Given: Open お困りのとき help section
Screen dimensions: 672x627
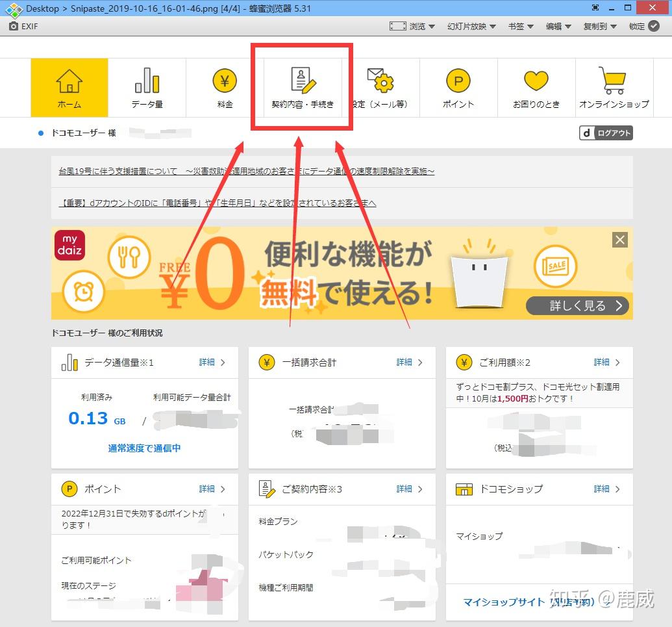Looking at the screenshot, I should pyautogui.click(x=536, y=86).
